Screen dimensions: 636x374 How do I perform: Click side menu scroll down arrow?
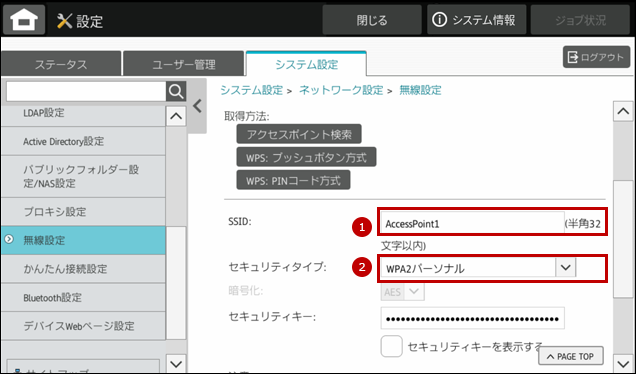point(176,364)
